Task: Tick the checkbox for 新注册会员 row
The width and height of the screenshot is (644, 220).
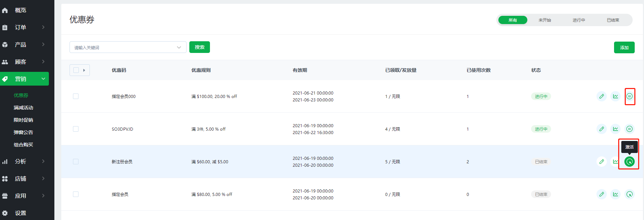Action: [76, 162]
